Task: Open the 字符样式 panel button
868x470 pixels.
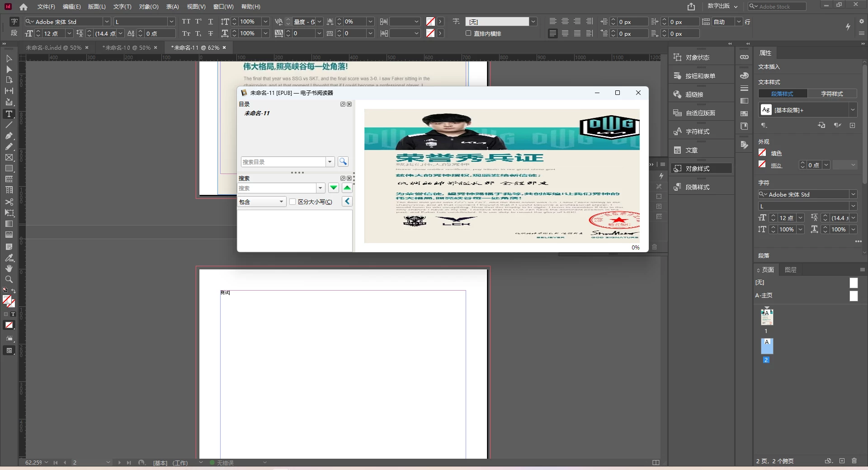Action: click(701, 132)
